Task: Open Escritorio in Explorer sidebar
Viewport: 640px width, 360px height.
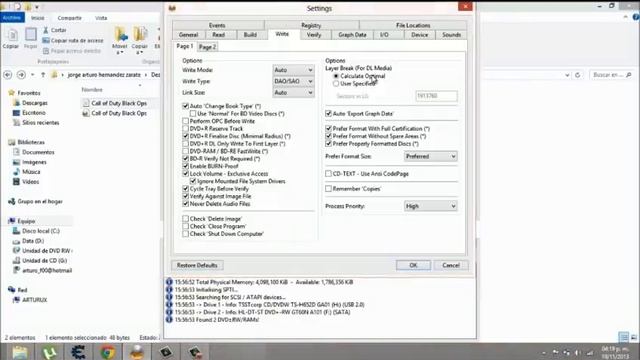Action: coord(33,113)
